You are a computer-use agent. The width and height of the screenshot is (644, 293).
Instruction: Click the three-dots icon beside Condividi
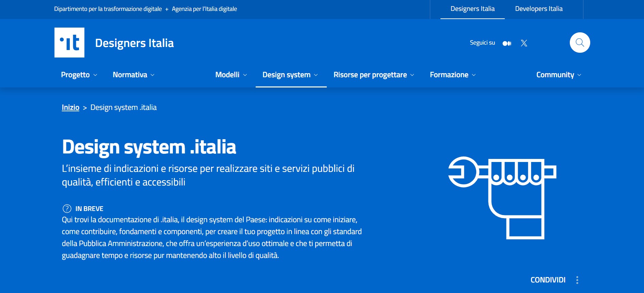577,280
